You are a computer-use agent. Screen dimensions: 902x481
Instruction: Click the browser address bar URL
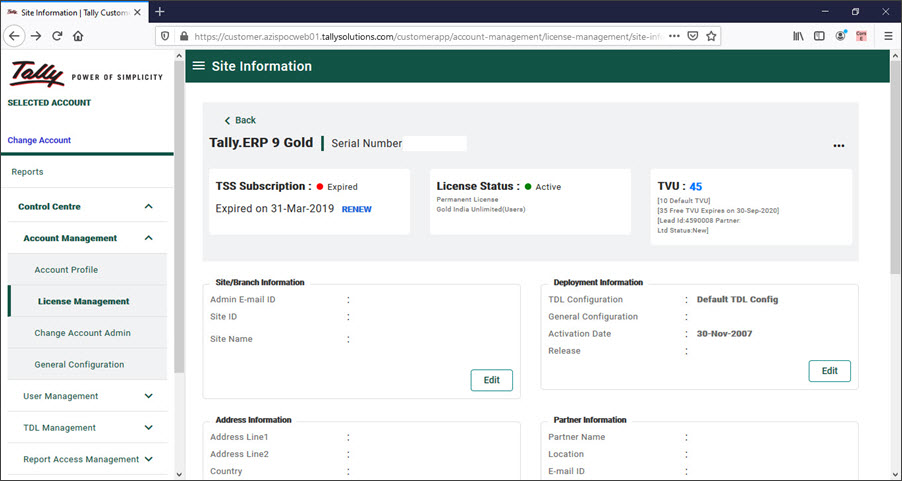click(429, 36)
